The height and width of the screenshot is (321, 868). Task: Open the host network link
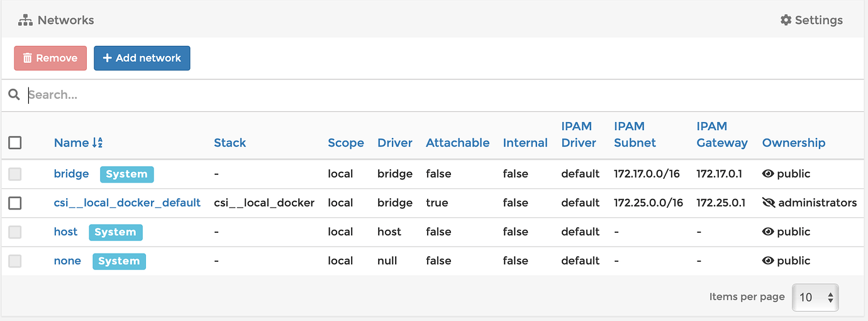(66, 232)
